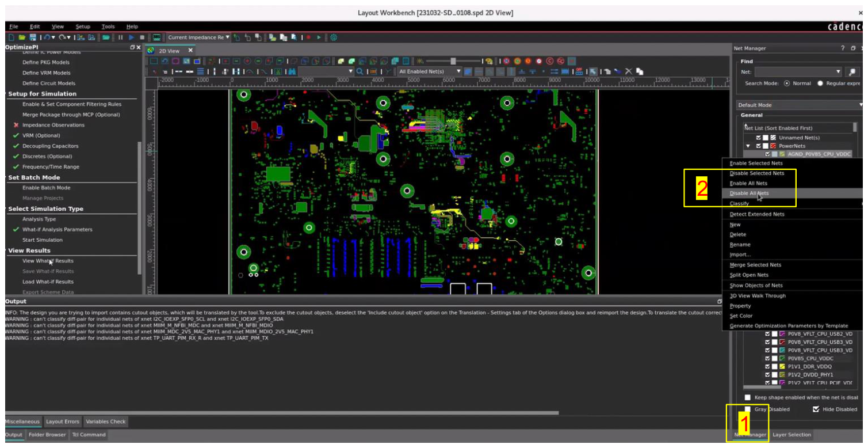Collapse the PowerNets tree node

click(x=749, y=146)
